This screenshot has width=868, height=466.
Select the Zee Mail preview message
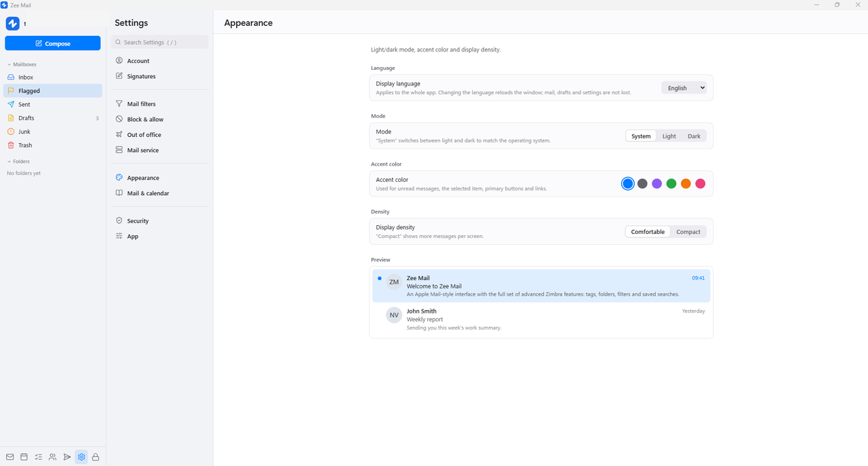point(541,286)
